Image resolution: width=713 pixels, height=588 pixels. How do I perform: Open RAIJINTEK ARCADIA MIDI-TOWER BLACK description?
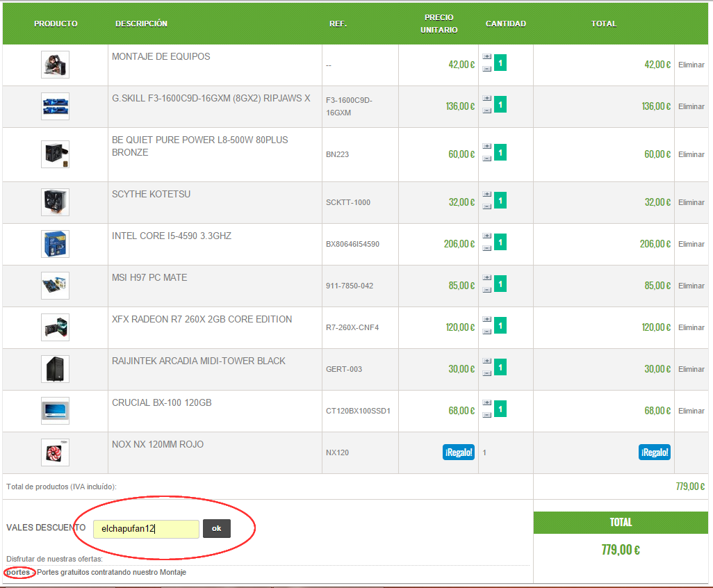198,361
